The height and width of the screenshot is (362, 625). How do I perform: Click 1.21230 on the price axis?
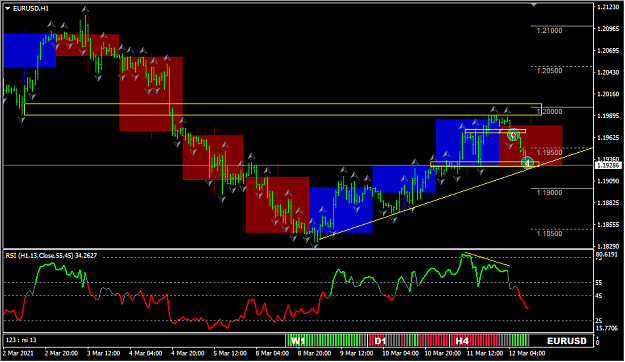[x=608, y=7]
